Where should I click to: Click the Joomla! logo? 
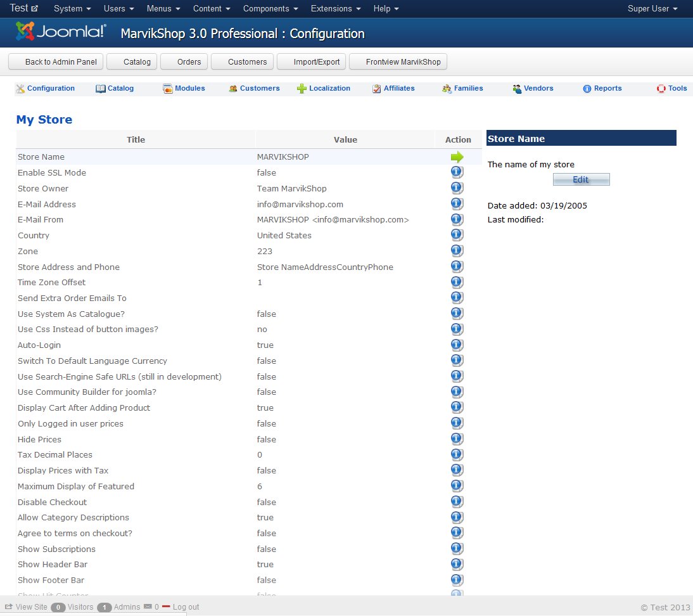(x=61, y=32)
